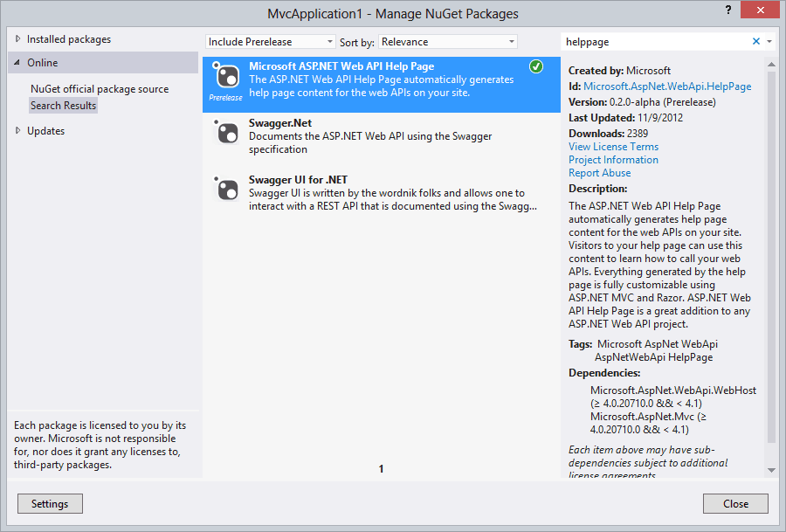This screenshot has height=532, width=786.
Task: Click the Prerelease label under the package icon
Action: (225, 97)
